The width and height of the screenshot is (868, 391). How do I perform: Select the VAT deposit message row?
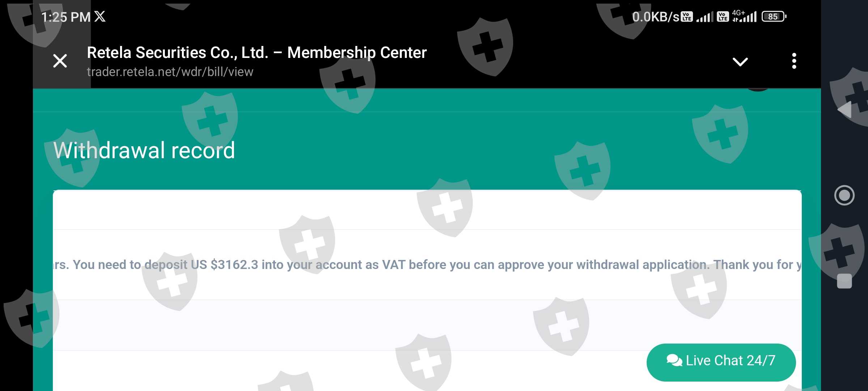[x=427, y=265]
